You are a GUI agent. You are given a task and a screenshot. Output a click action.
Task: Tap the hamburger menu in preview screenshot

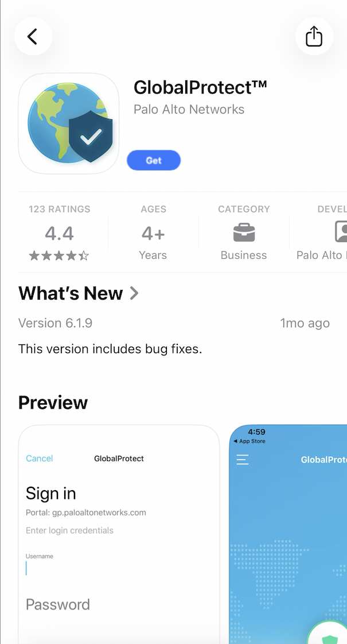(242, 459)
